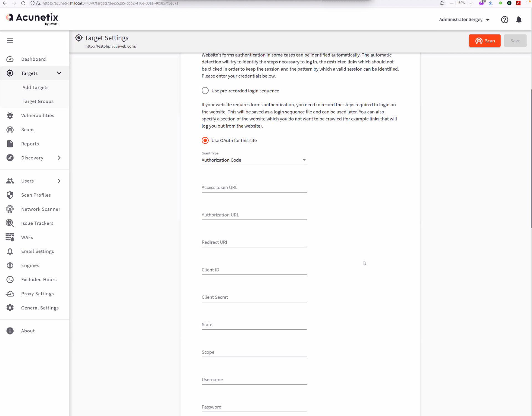
Task: Open Engines chip icon in sidebar
Action: 10,265
